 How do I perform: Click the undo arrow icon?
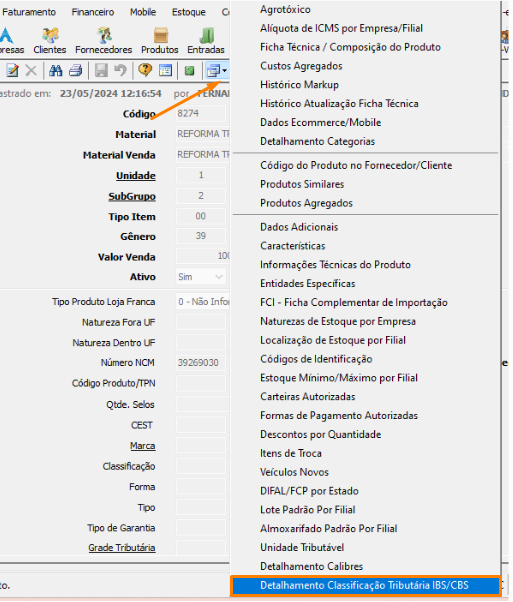click(x=121, y=70)
